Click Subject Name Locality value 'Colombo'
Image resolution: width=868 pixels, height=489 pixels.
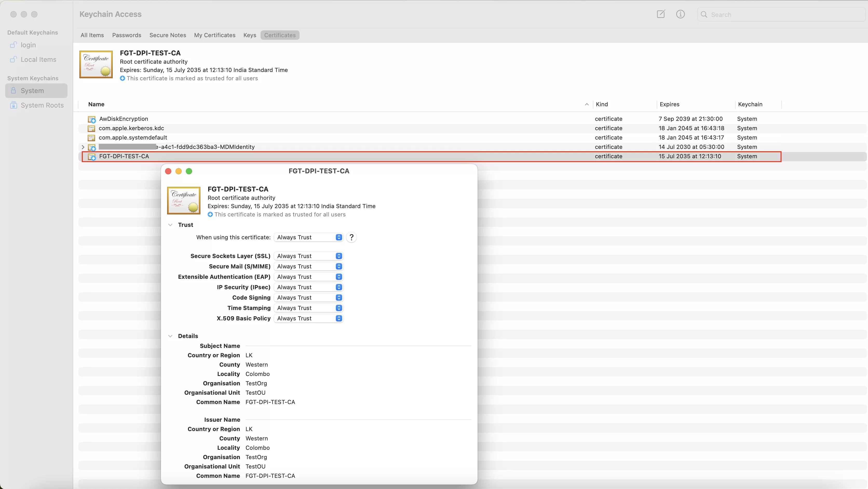click(257, 374)
